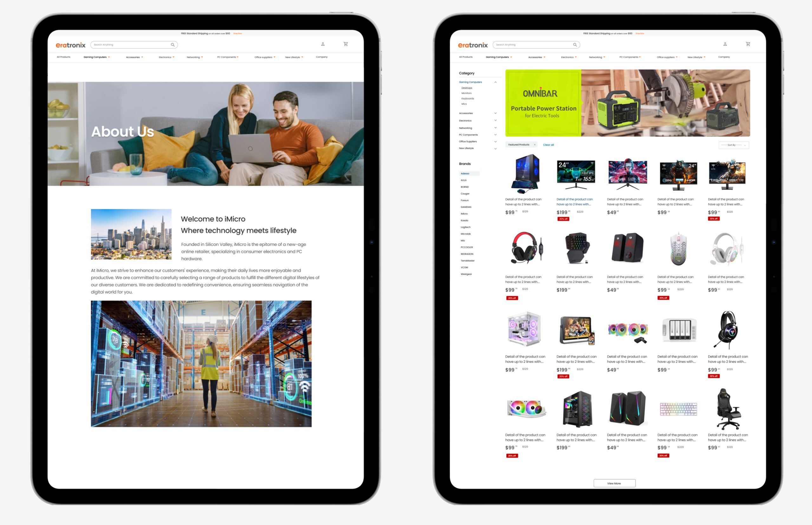Image resolution: width=812 pixels, height=525 pixels.
Task: Click the cart icon on right tablet
Action: [x=748, y=44]
